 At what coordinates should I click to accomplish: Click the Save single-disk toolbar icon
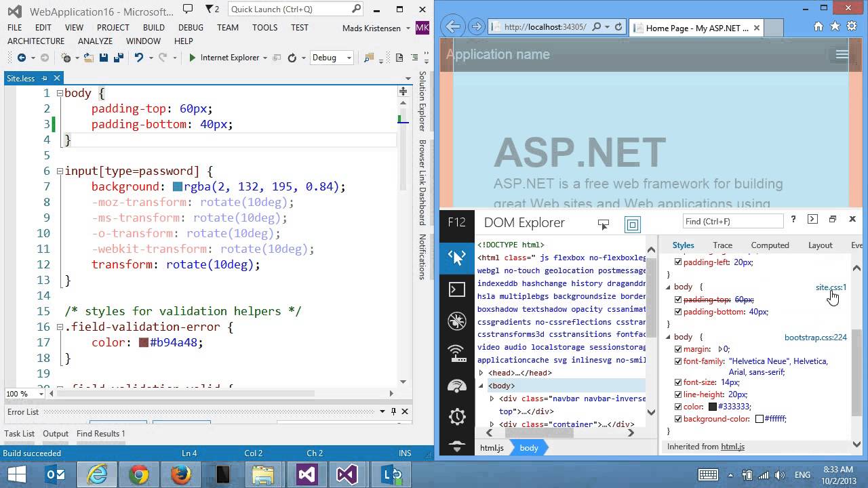click(103, 58)
